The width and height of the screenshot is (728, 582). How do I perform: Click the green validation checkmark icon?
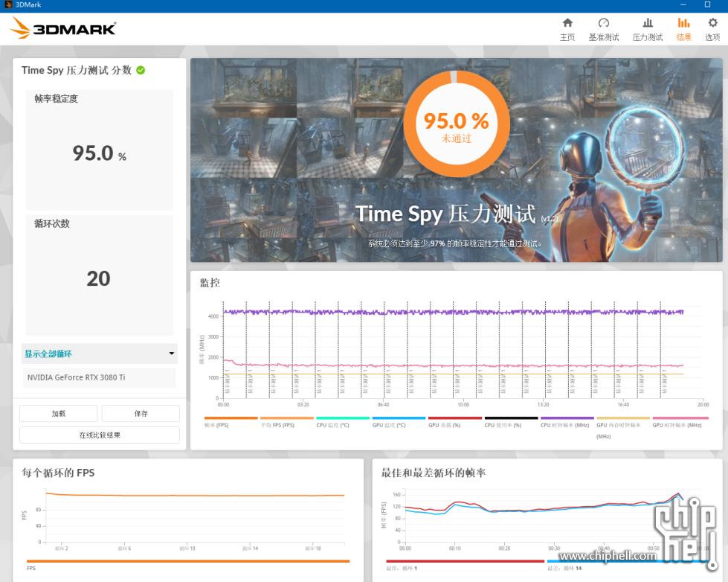coord(141,70)
